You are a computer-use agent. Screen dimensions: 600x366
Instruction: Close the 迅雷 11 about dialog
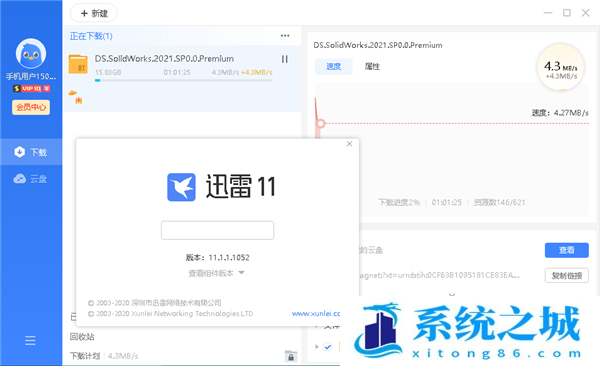pyautogui.click(x=349, y=144)
